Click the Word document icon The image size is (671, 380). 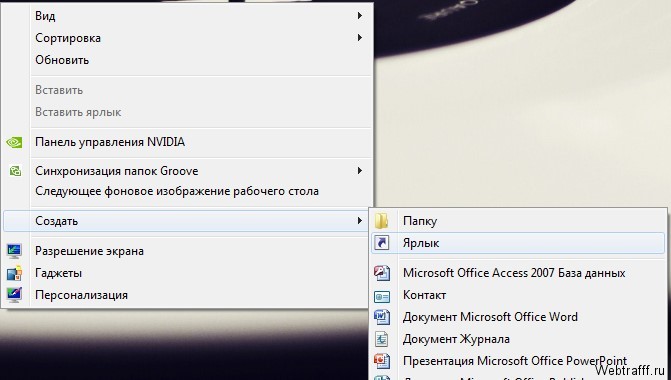pos(382,317)
